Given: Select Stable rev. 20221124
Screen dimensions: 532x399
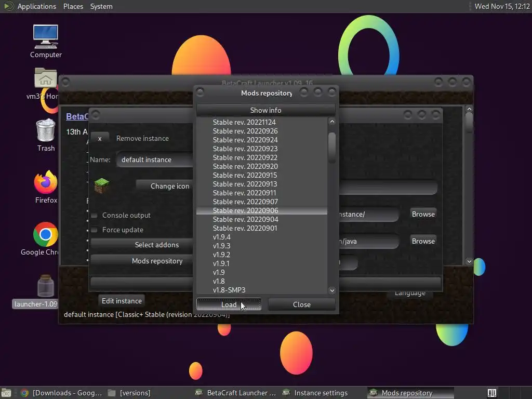Looking at the screenshot, I should pos(262,122).
